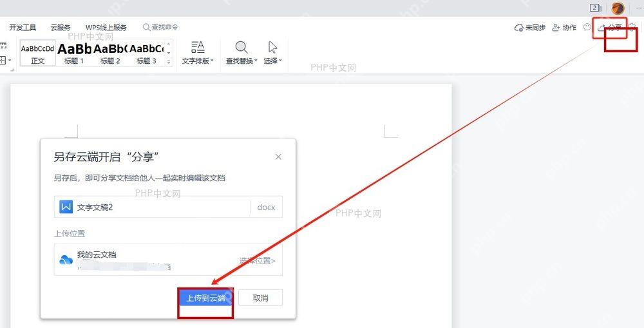Click the 协作 add-person icon
This screenshot has width=644, height=328.
(556, 28)
